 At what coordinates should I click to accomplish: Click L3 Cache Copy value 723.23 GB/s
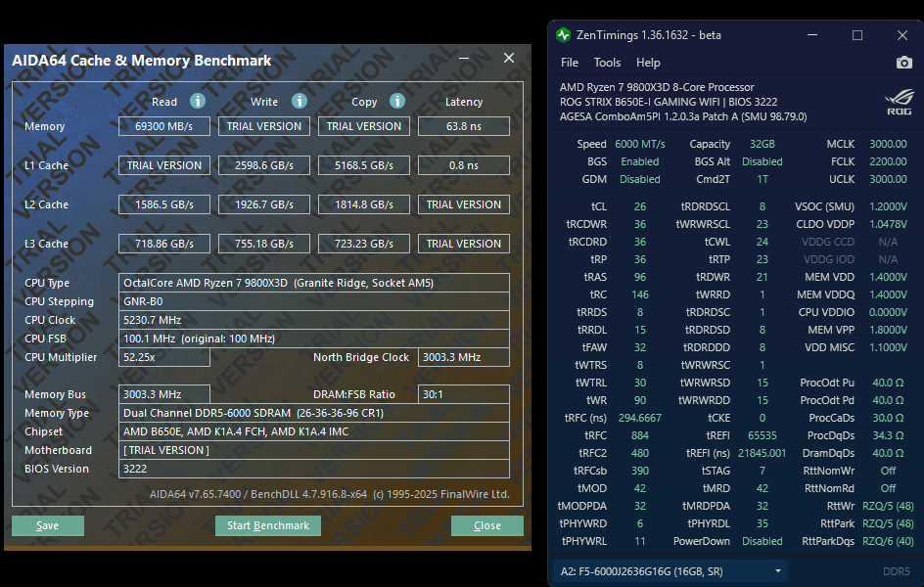point(364,244)
